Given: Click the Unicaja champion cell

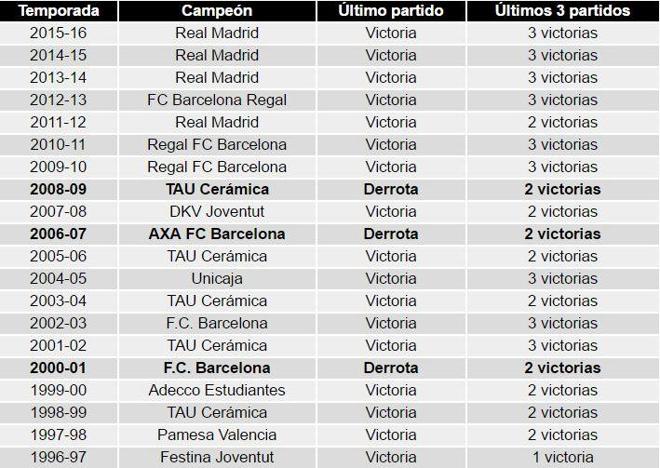Looking at the screenshot, I should (x=216, y=279).
